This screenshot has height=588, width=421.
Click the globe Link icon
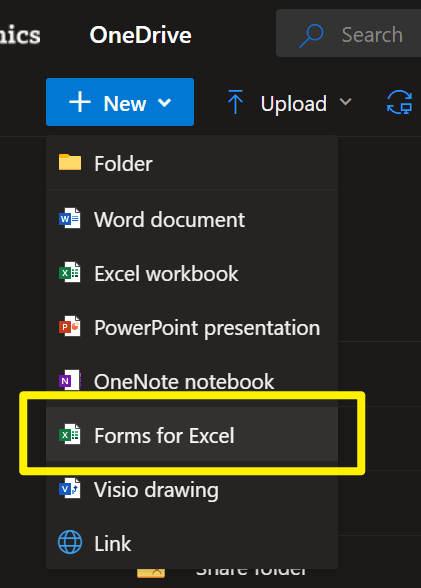[x=70, y=542]
